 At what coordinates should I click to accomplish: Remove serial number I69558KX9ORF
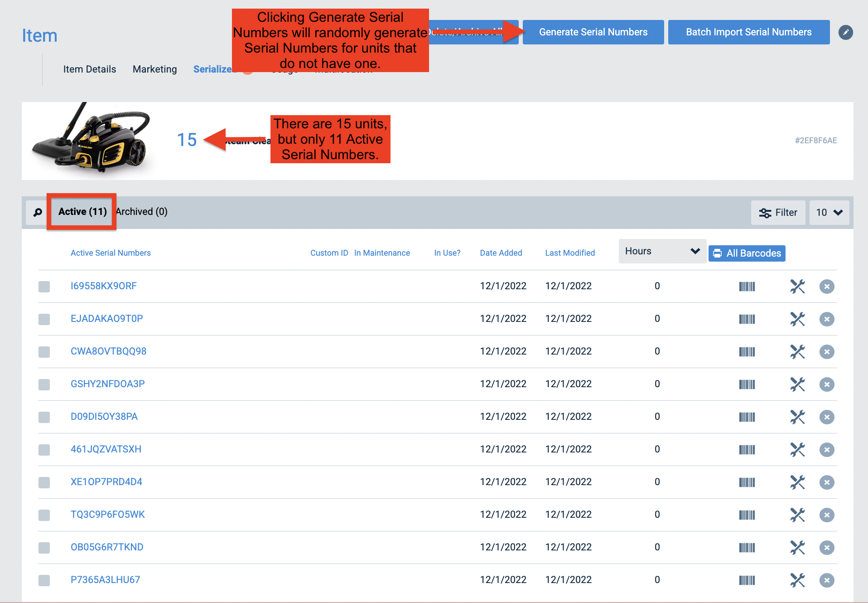pyautogui.click(x=827, y=286)
